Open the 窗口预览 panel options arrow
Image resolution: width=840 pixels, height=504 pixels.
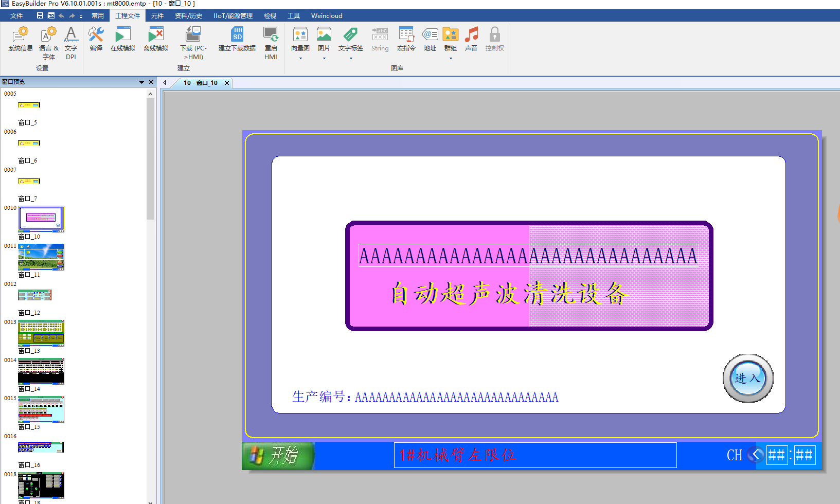click(x=141, y=82)
